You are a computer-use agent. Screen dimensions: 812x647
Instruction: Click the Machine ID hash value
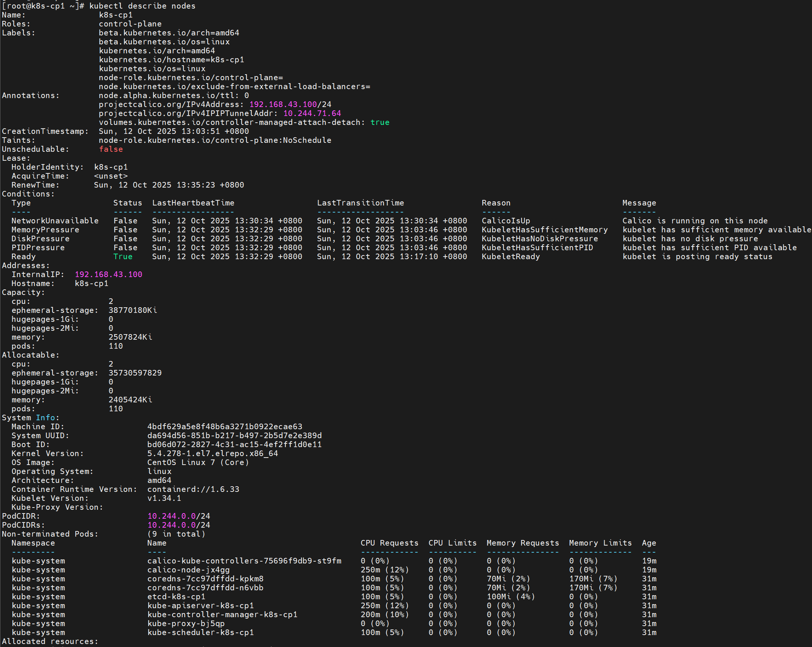(225, 427)
